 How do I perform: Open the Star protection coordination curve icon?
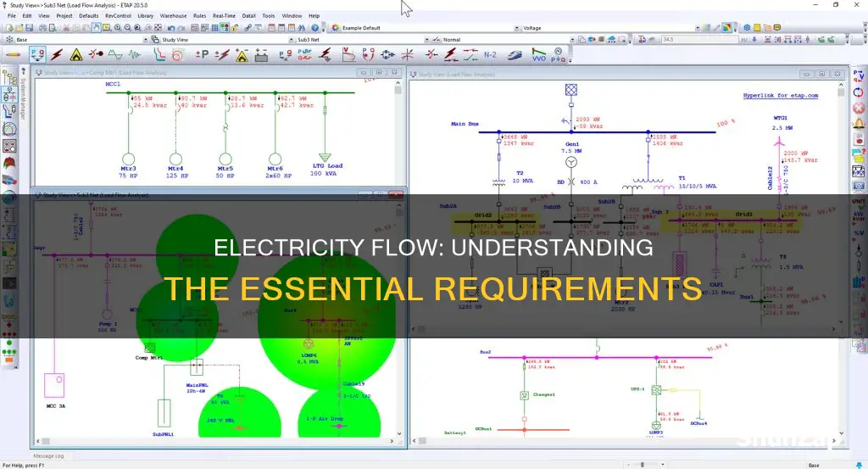coord(159,54)
